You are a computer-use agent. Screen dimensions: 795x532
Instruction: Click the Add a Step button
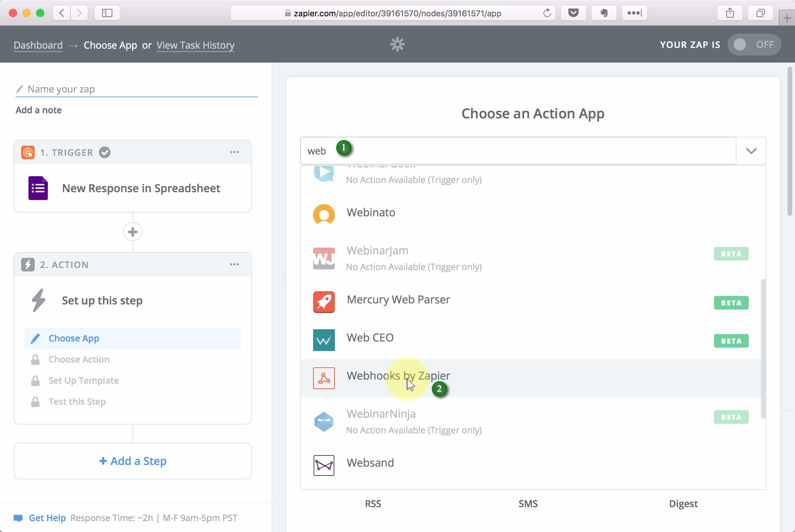133,461
